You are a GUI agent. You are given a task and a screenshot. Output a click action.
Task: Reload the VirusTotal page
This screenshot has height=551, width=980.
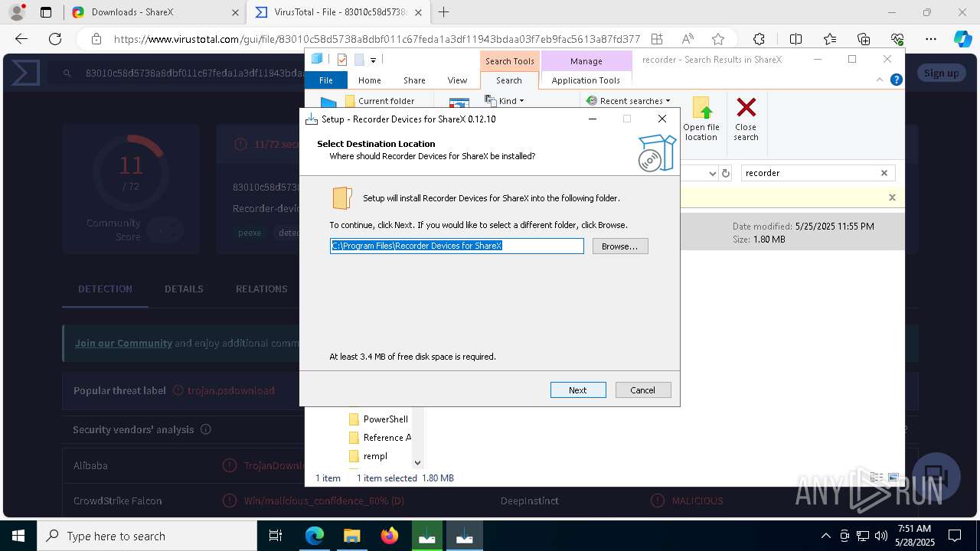55,39
